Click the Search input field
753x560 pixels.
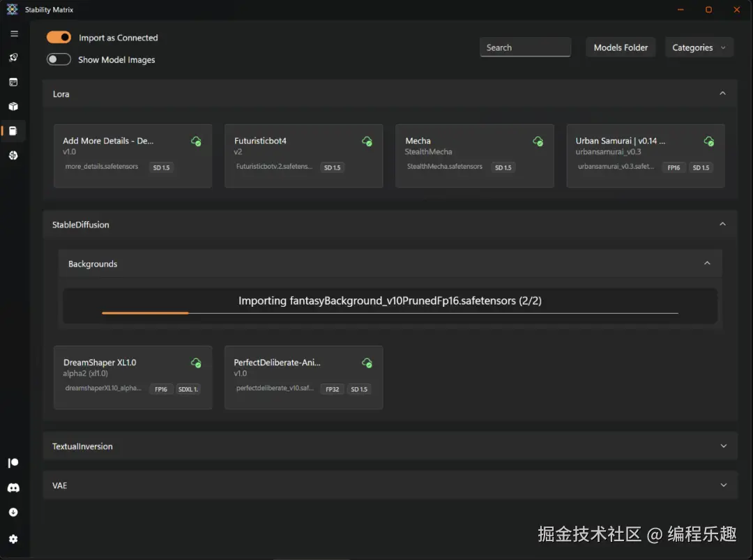525,47
